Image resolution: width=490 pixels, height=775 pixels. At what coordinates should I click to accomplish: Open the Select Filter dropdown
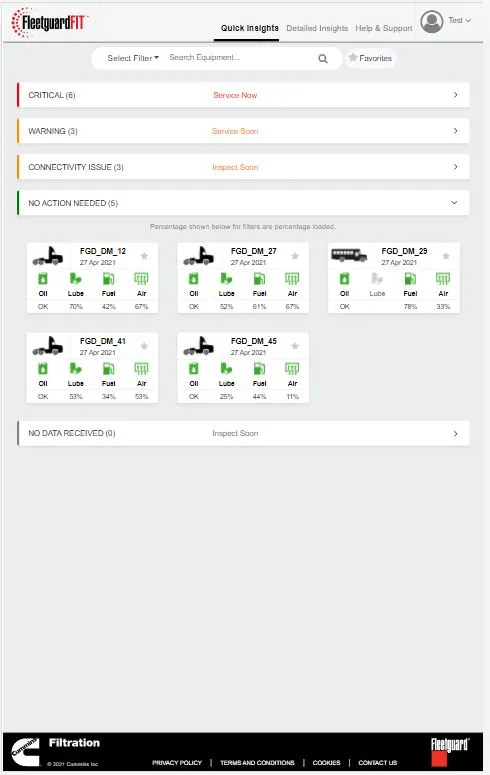pos(133,58)
